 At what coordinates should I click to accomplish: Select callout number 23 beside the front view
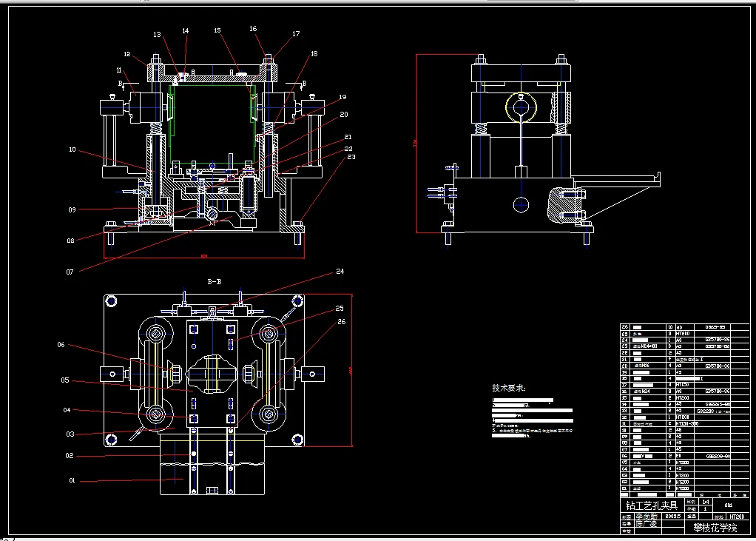[x=351, y=157]
